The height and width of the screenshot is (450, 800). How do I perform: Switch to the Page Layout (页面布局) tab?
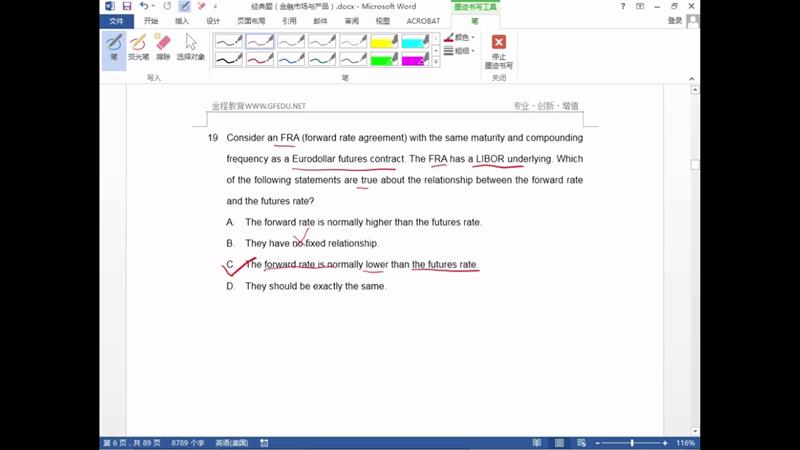[251, 21]
